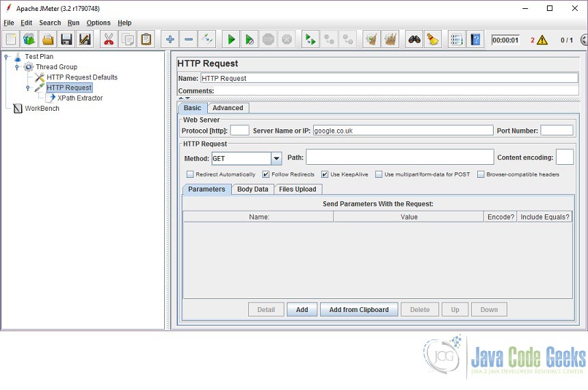Select HTTP Request Defaults in tree

click(x=82, y=77)
